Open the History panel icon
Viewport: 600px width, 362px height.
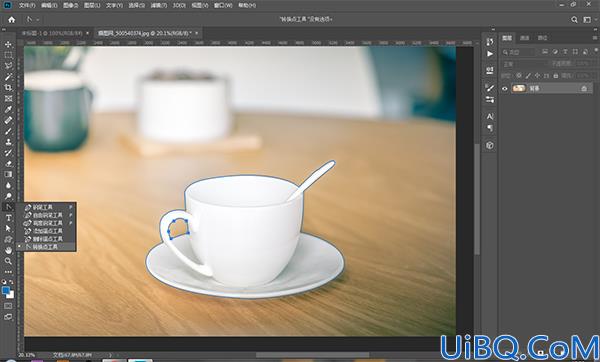(x=490, y=41)
